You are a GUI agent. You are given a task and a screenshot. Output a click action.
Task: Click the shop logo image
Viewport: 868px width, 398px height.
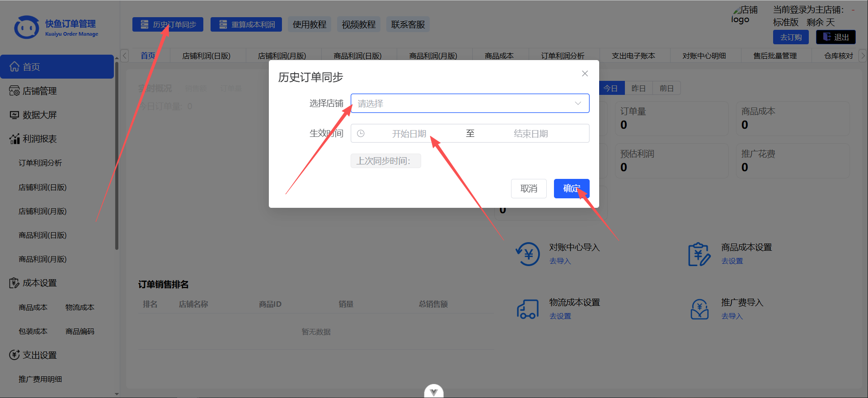[744, 14]
